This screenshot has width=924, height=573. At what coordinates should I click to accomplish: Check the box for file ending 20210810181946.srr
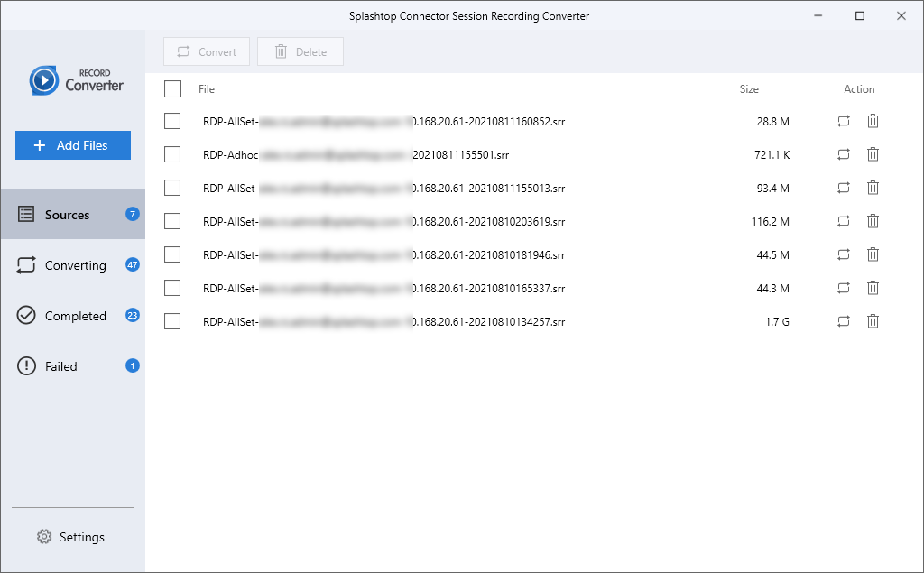click(x=172, y=254)
